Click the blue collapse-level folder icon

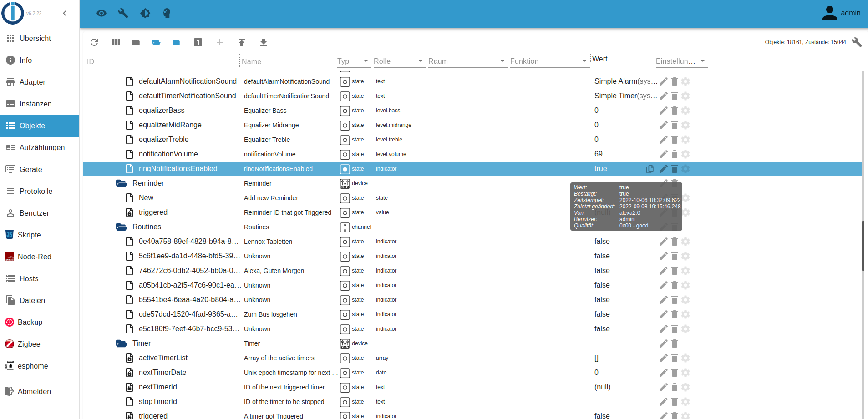[176, 42]
